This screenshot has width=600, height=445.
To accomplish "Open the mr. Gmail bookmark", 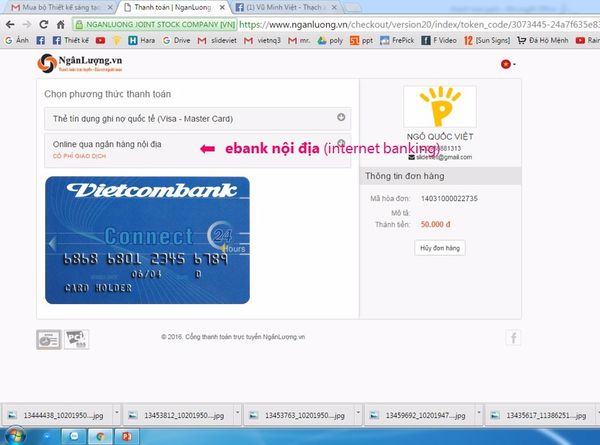I will pyautogui.click(x=299, y=40).
